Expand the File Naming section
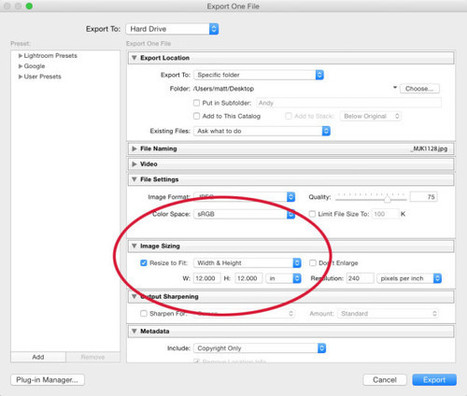This screenshot has width=467, height=396. 134,149
